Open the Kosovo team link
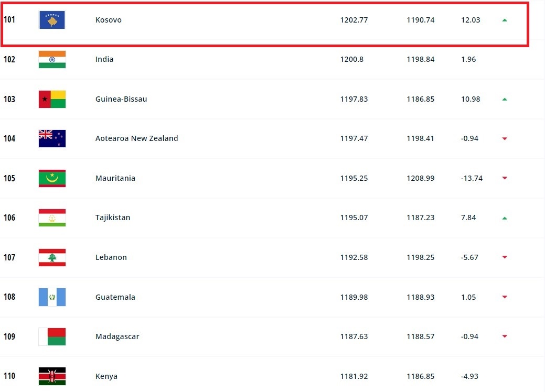545x392 pixels. [108, 20]
